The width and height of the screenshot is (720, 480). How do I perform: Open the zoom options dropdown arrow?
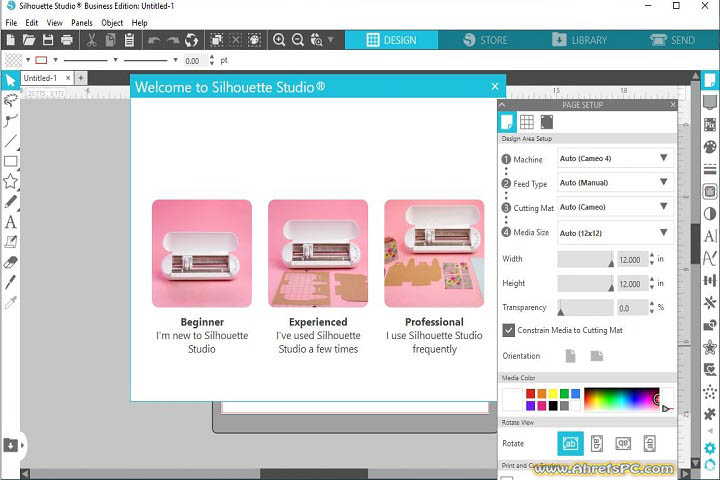pos(330,40)
